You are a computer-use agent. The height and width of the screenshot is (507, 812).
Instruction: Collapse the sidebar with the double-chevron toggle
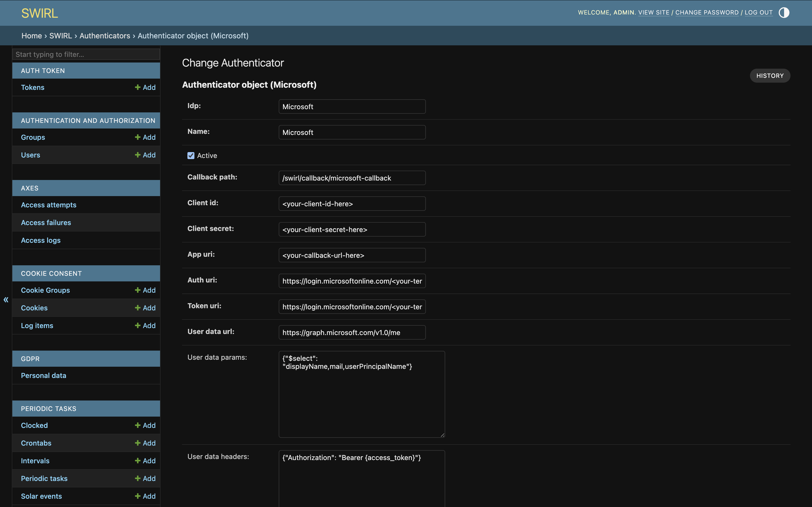tap(5, 299)
